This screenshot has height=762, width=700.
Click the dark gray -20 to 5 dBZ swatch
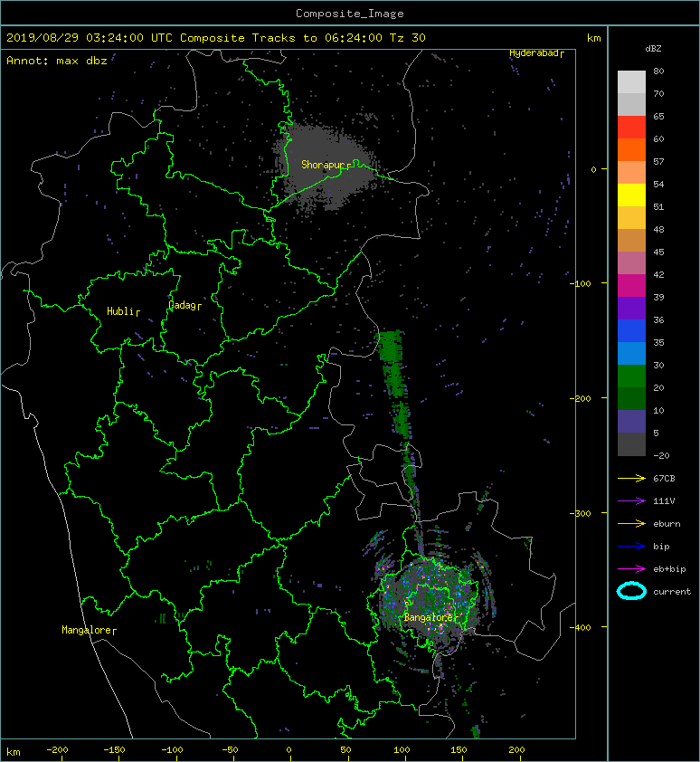[631, 444]
